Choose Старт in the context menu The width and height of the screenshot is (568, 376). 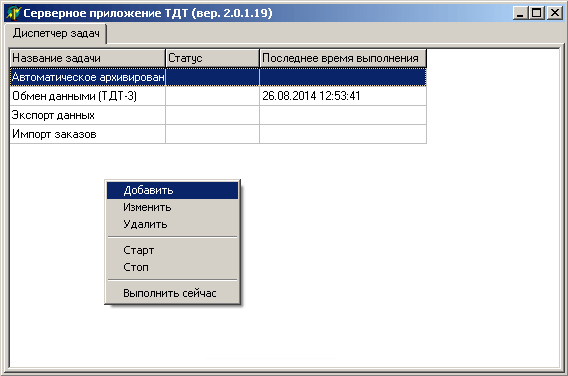172,250
